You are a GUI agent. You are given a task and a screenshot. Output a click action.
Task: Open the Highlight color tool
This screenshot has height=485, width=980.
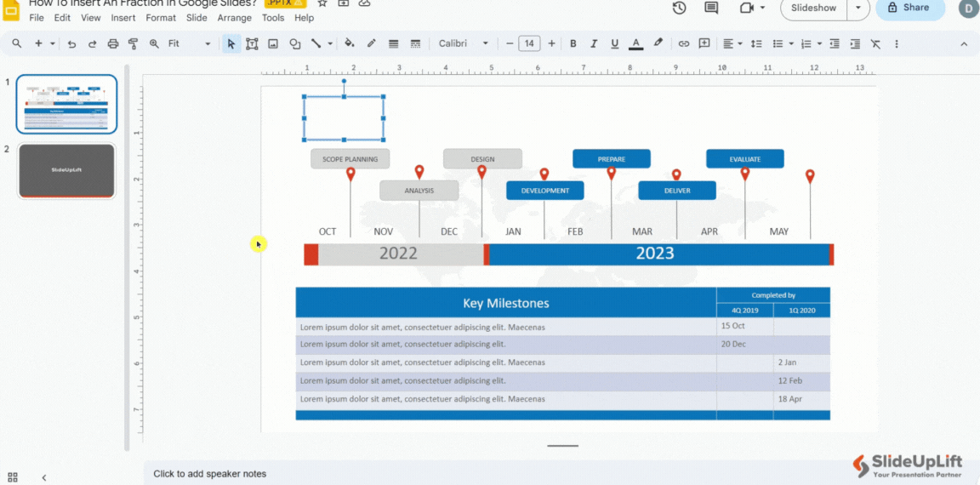click(x=658, y=43)
